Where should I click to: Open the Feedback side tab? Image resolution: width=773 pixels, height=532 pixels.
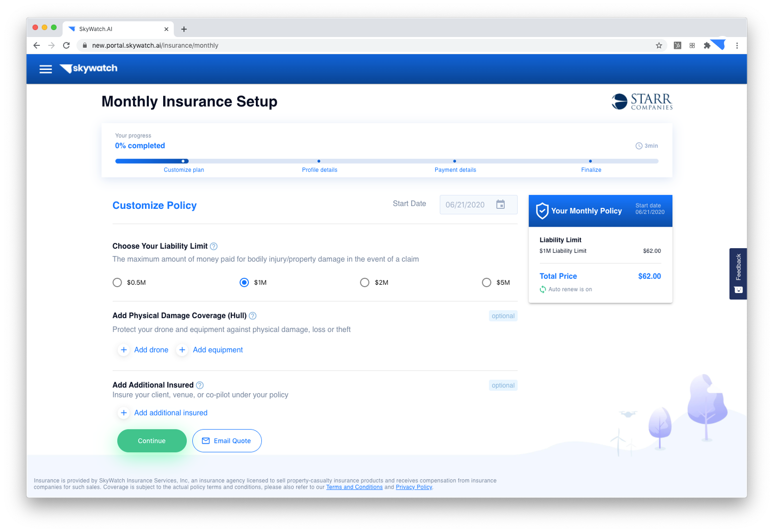738,273
